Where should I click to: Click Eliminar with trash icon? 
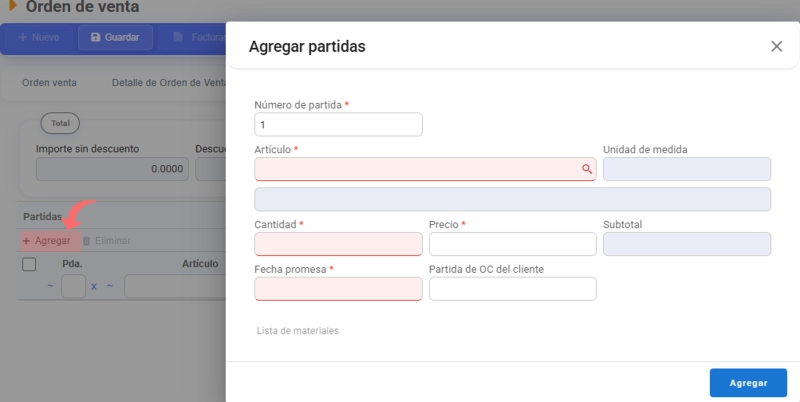click(x=107, y=240)
